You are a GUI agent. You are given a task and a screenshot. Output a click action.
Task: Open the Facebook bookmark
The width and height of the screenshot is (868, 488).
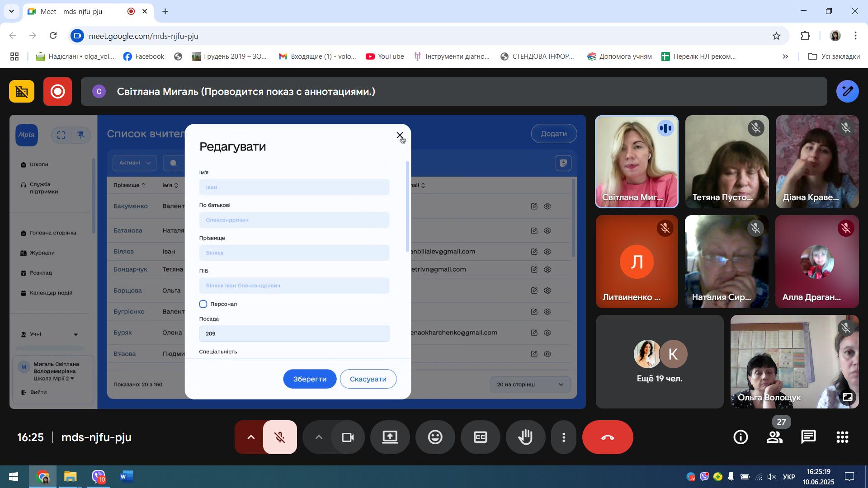click(144, 56)
